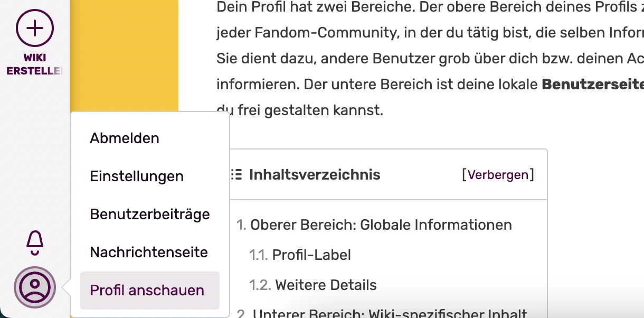Image resolution: width=644 pixels, height=318 pixels.
Task: Collapse contents via the Verbergen toggle
Action: (x=498, y=175)
